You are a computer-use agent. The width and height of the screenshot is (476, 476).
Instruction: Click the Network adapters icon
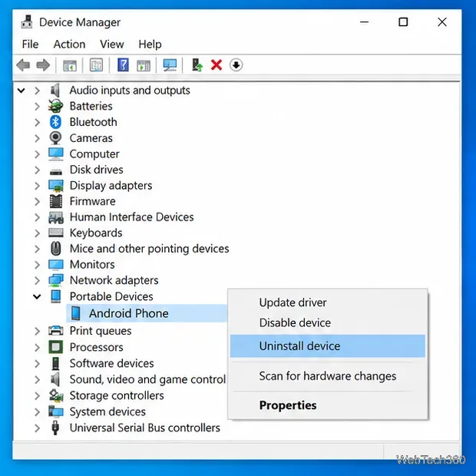click(x=56, y=280)
